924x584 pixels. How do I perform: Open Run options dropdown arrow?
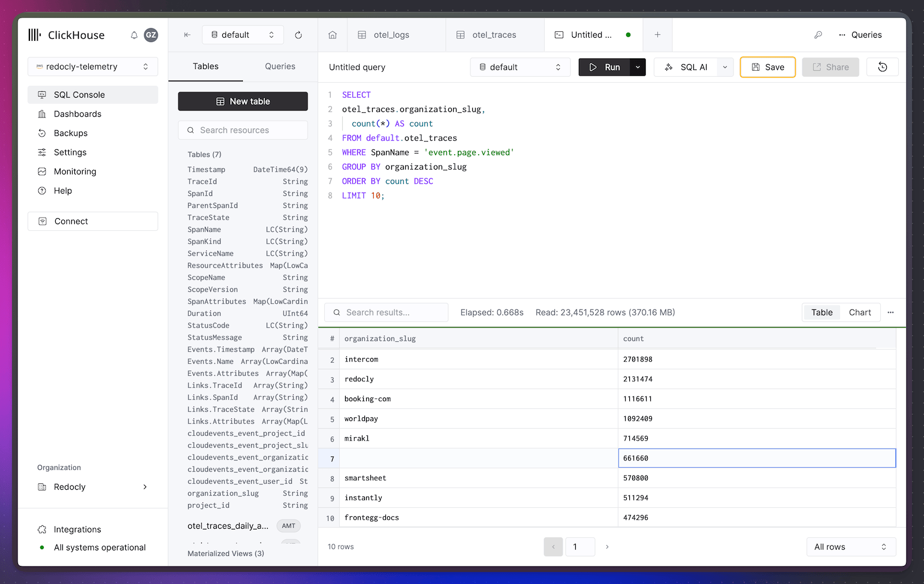pos(638,67)
